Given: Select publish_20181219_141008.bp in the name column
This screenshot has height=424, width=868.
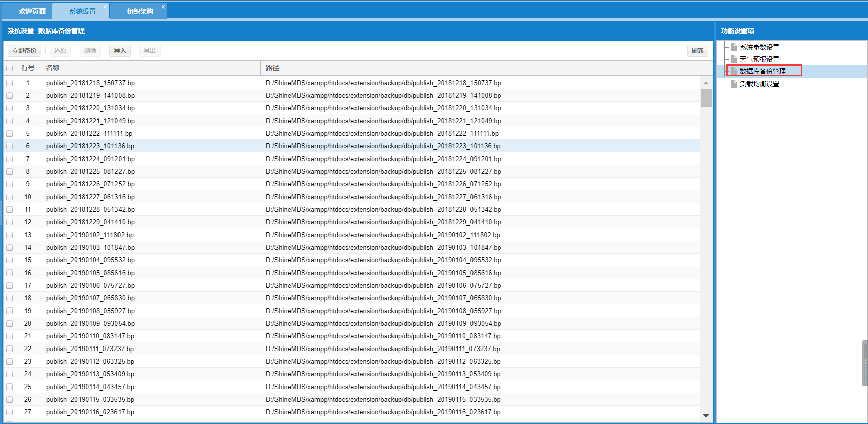Looking at the screenshot, I should click(90, 95).
